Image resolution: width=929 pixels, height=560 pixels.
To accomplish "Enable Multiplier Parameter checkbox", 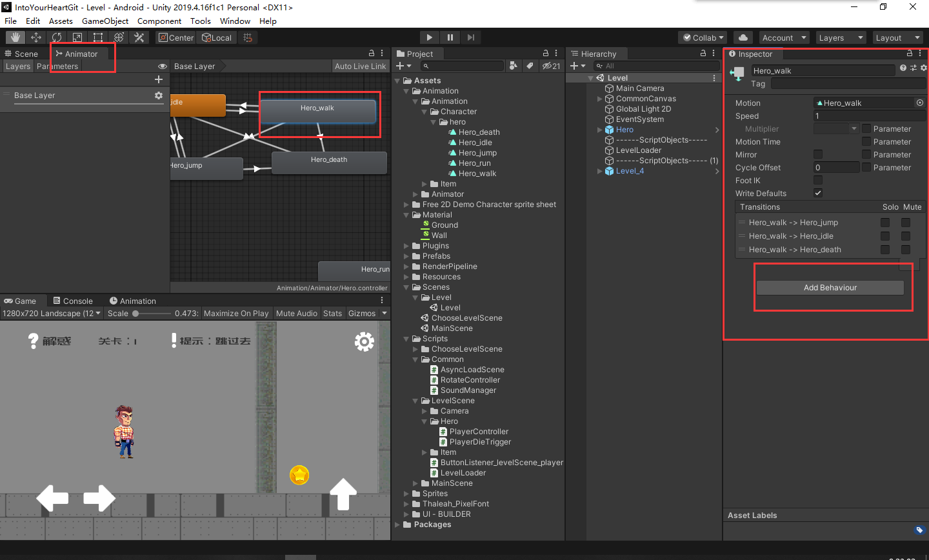I will 866,128.
